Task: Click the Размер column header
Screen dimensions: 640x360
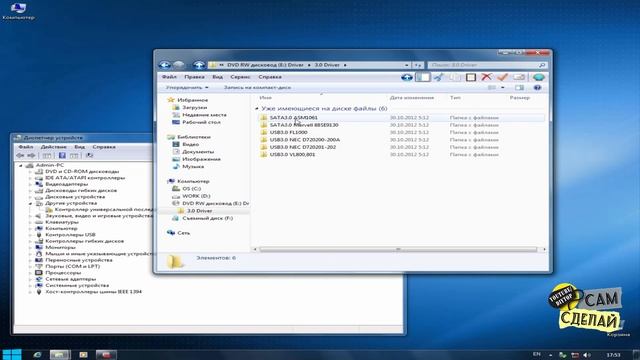Action: pyautogui.click(x=520, y=98)
